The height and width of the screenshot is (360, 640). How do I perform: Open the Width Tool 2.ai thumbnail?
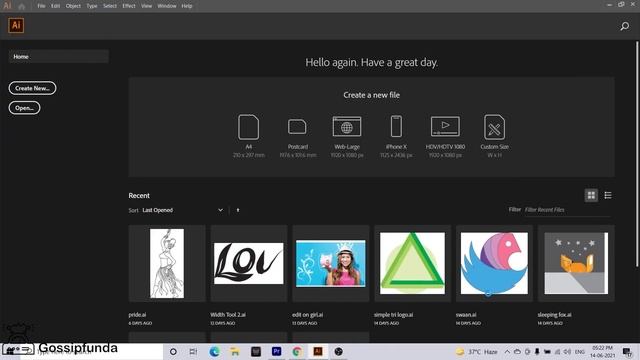coord(249,263)
